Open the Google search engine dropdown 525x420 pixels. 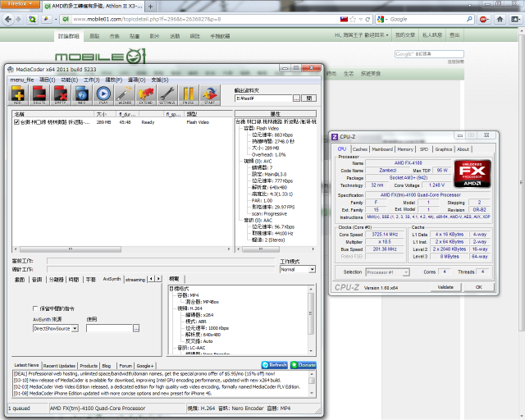point(382,20)
